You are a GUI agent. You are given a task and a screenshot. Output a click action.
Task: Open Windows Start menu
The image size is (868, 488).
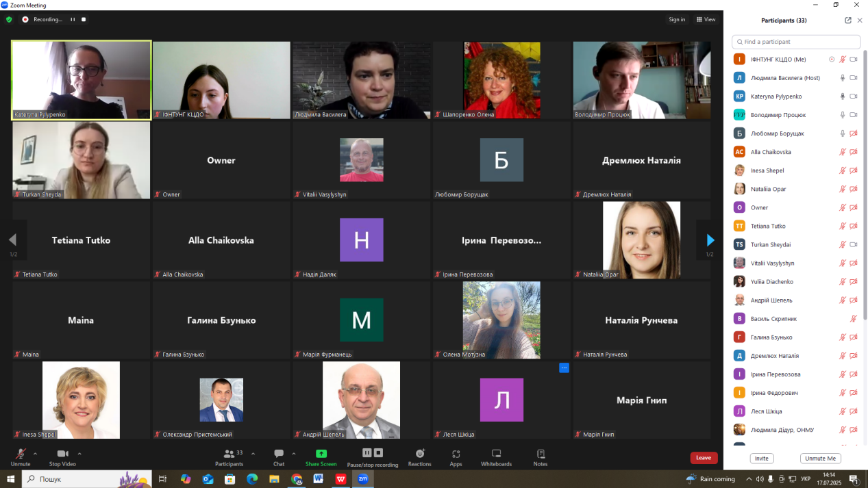coord(11,479)
